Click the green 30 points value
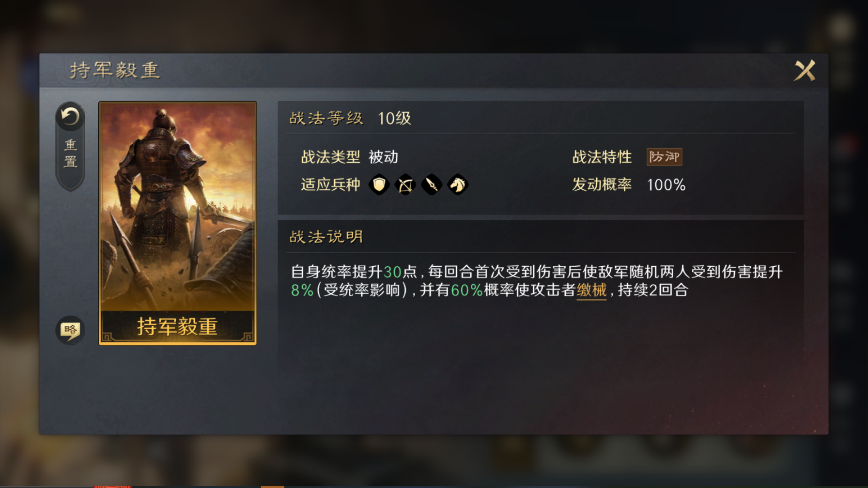Viewport: 868px width, 488px height. [x=392, y=272]
